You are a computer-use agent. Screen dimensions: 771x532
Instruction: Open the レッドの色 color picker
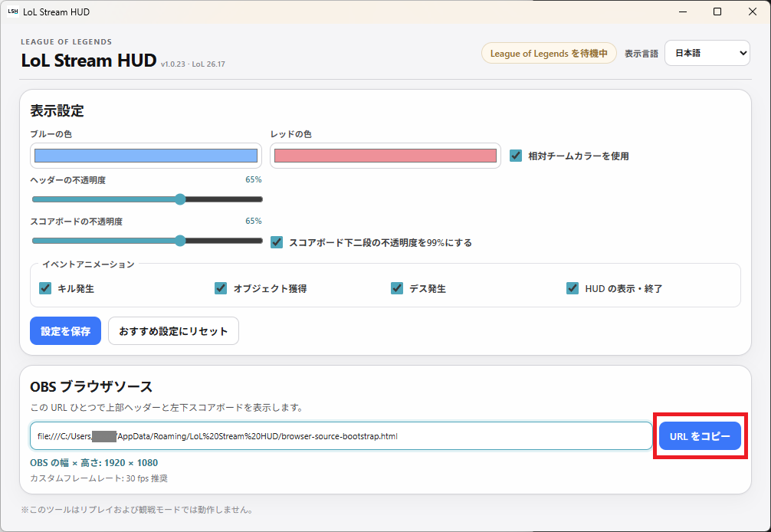click(x=385, y=156)
